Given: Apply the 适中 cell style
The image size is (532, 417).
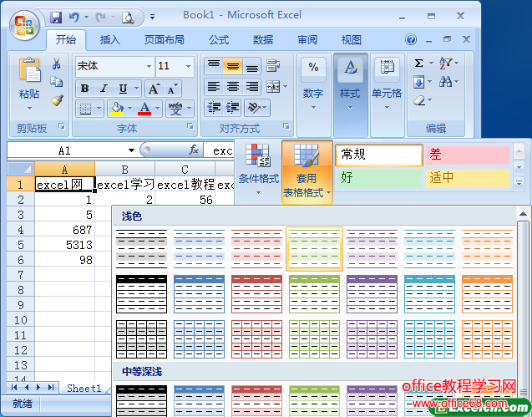Looking at the screenshot, I should (x=468, y=178).
